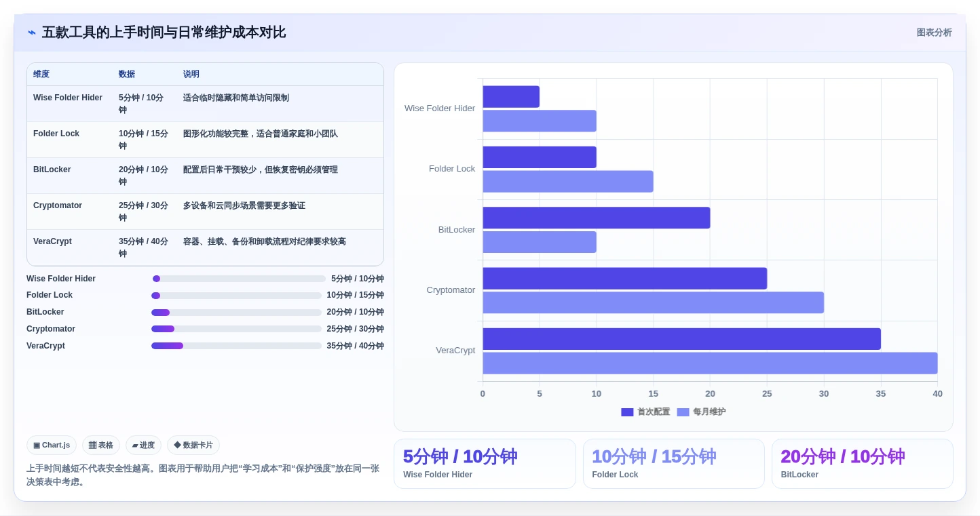This screenshot has width=980, height=516.
Task: Select the 进度 chip
Action: coord(143,445)
